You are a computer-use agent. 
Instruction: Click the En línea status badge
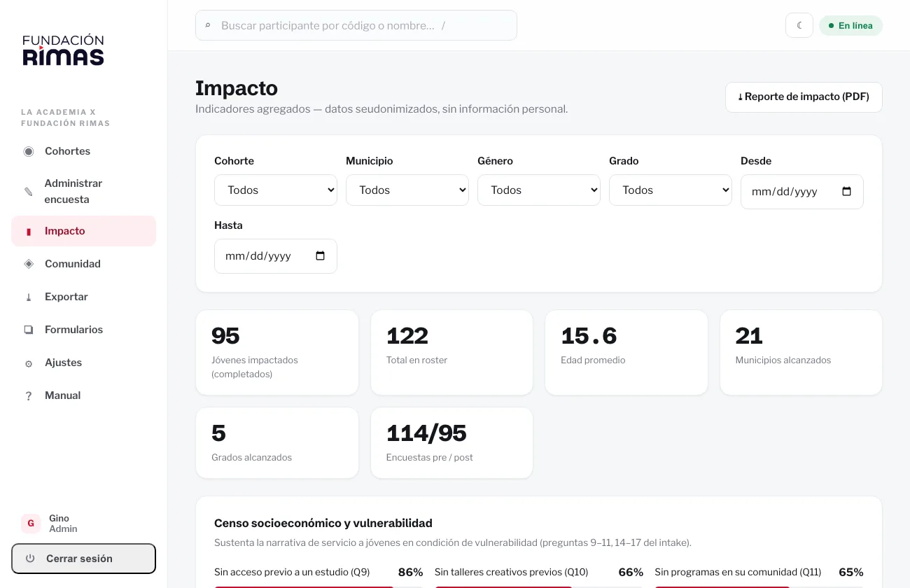click(x=850, y=26)
